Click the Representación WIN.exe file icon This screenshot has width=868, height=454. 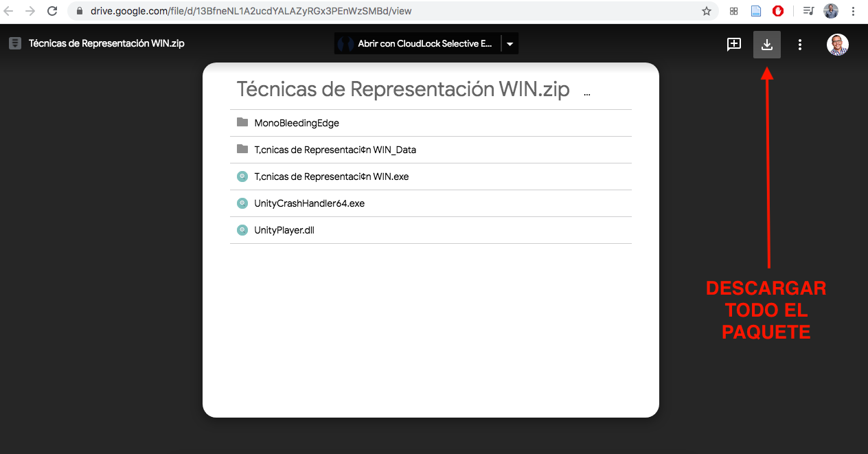242,177
